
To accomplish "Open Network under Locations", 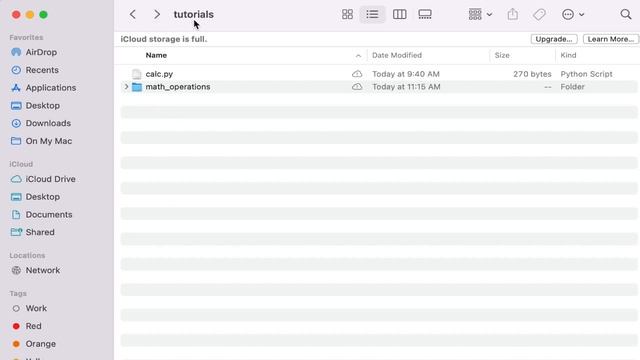I will coord(42,270).
